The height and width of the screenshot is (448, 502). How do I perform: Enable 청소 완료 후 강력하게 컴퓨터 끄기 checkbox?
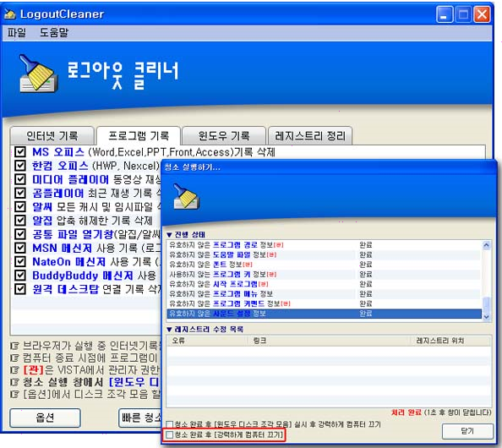170,434
